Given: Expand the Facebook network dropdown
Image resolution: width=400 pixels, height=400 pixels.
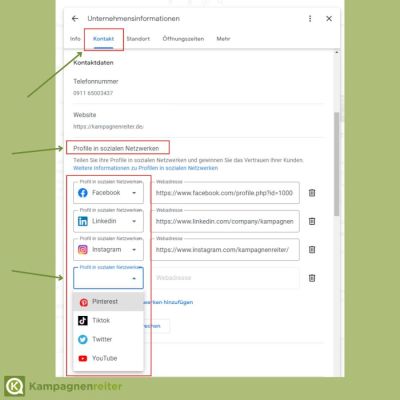Looking at the screenshot, I should click(108, 193).
